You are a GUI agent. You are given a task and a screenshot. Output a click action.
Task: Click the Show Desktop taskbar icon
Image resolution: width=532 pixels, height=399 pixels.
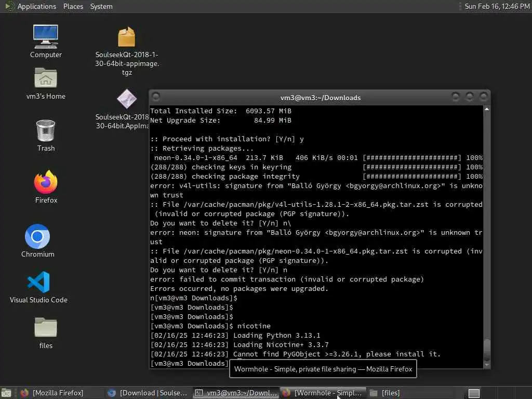pyautogui.click(x=6, y=393)
